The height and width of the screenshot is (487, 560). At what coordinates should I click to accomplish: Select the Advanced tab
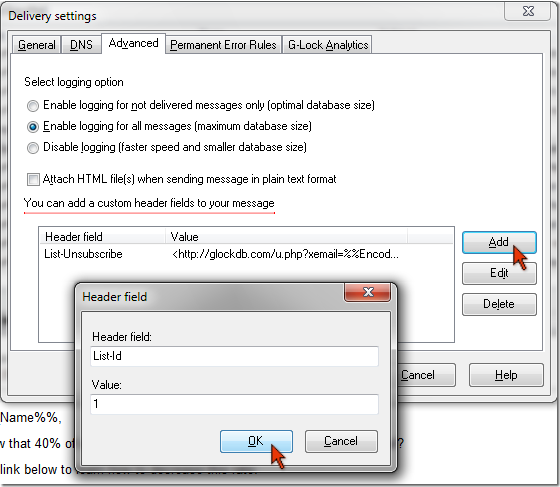133,43
